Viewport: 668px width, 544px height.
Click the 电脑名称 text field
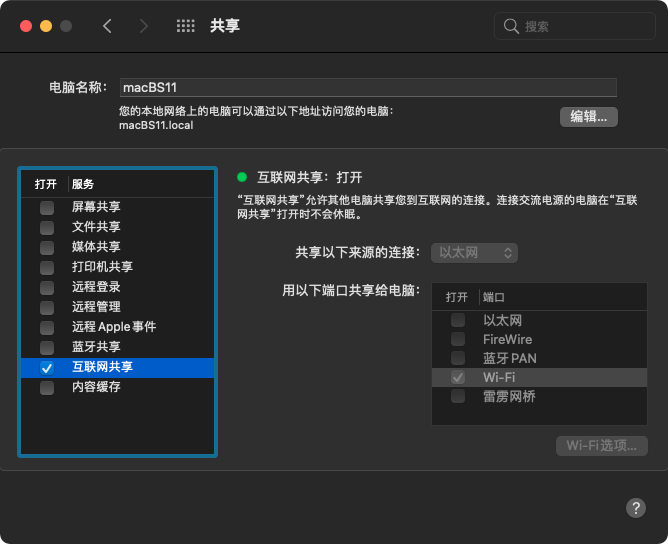pyautogui.click(x=367, y=87)
